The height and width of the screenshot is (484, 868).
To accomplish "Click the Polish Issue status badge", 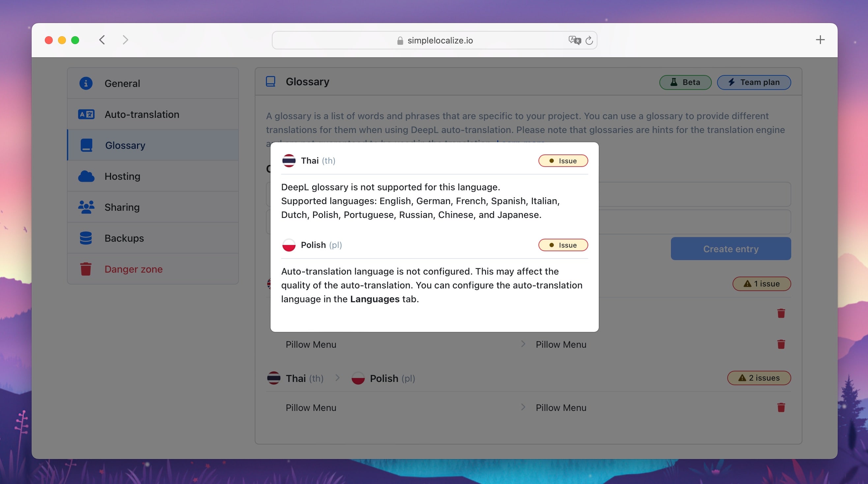I will (x=563, y=245).
